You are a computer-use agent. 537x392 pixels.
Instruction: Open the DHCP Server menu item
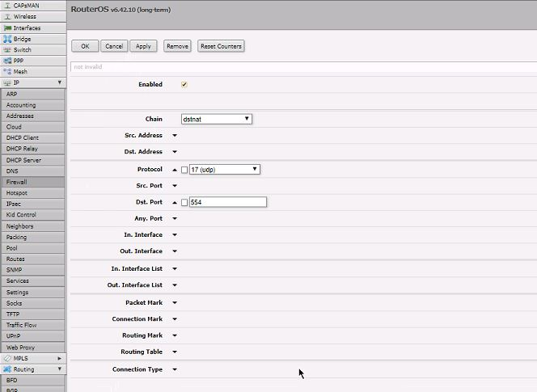point(33,160)
